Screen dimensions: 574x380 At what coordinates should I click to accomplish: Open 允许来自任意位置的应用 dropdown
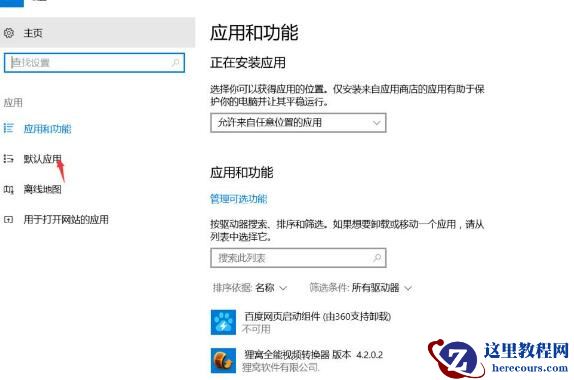[298, 123]
